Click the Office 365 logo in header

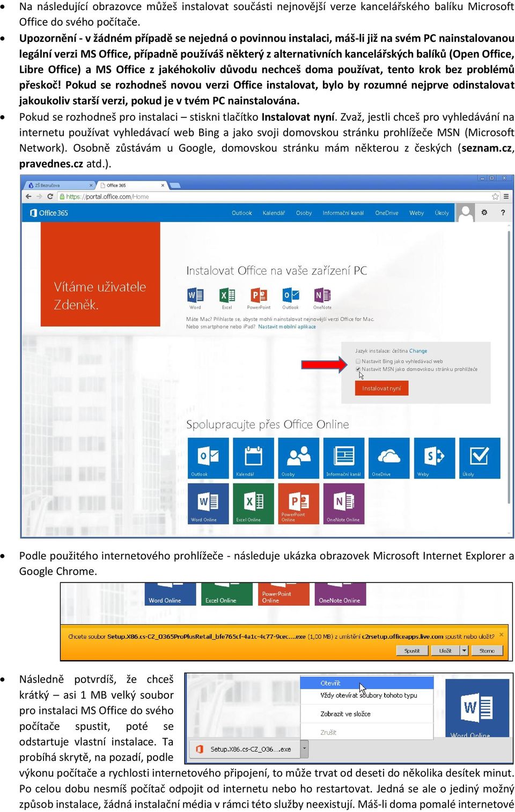coord(49,213)
